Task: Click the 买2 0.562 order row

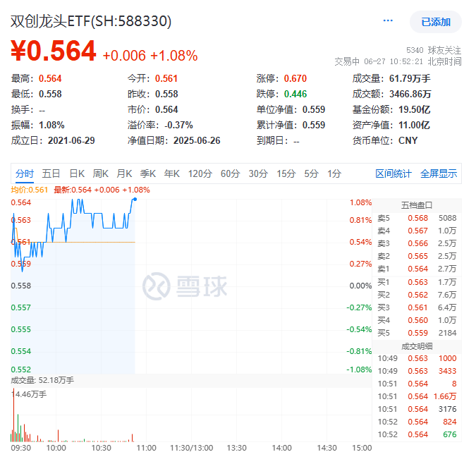Action: [417, 295]
